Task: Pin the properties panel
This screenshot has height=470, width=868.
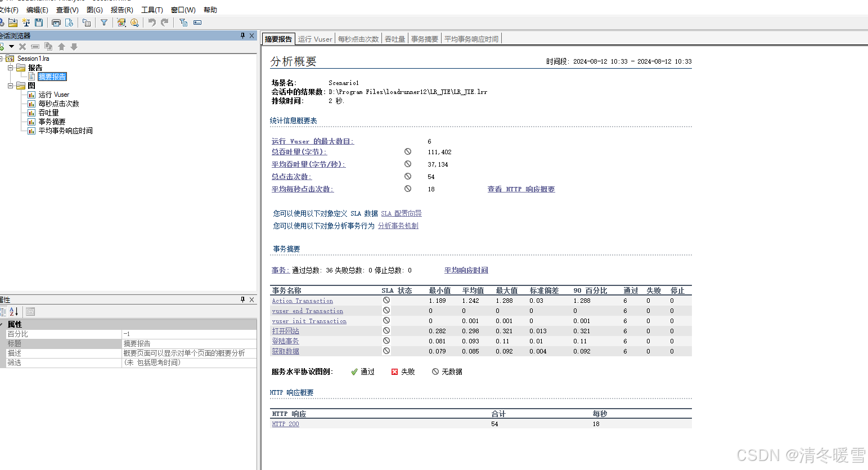Action: click(243, 299)
